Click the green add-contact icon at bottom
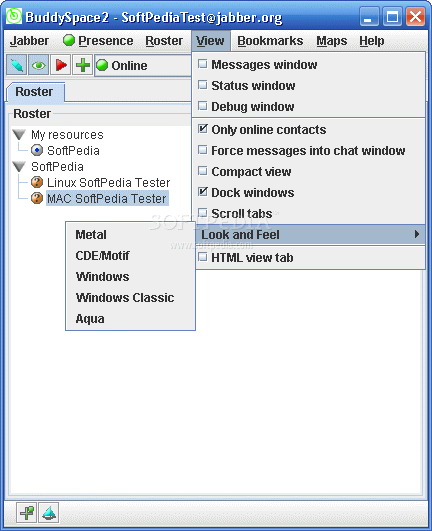 [26, 512]
